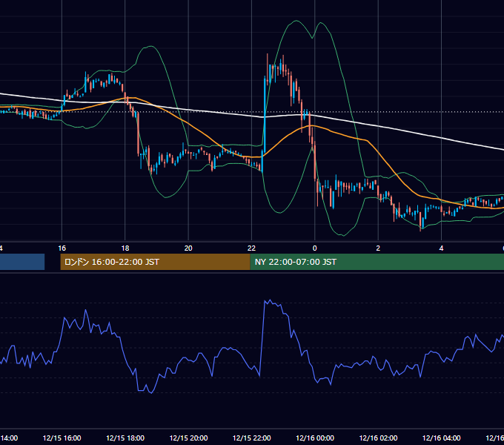Click the hour 18 axis label
Image resolution: width=504 pixels, height=445 pixels.
[125, 248]
